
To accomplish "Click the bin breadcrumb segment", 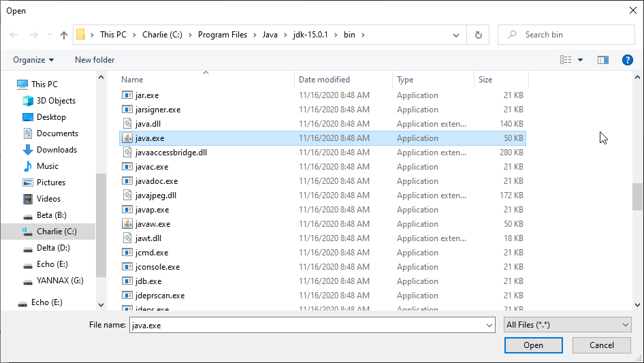I will tap(349, 35).
